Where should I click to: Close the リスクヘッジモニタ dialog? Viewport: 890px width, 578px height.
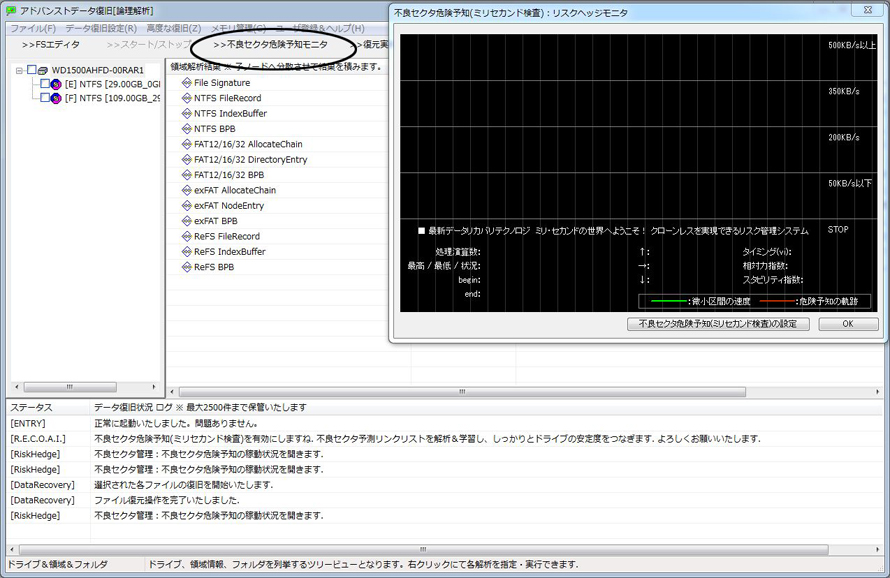tap(868, 10)
